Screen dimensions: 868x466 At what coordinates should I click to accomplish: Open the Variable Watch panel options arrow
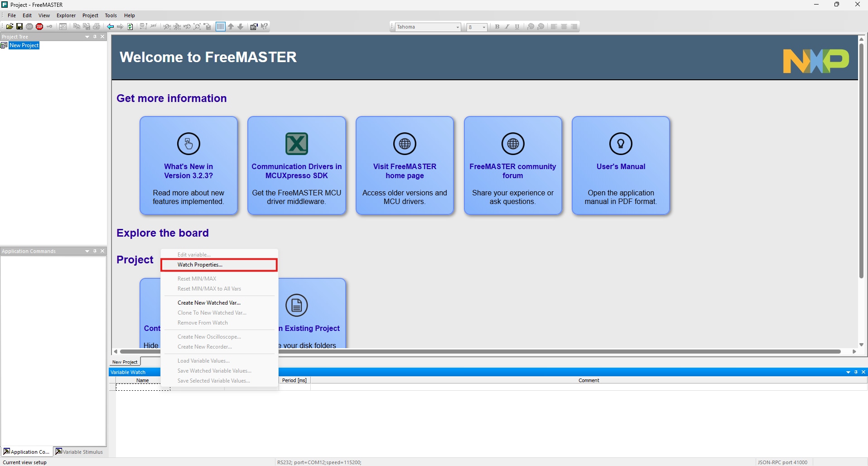click(x=848, y=372)
